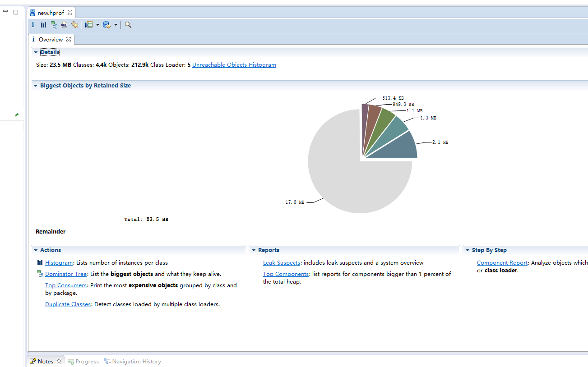Click the heap dump Overview info toolbar icon
Image resolution: width=588 pixels, height=367 pixels.
click(33, 25)
